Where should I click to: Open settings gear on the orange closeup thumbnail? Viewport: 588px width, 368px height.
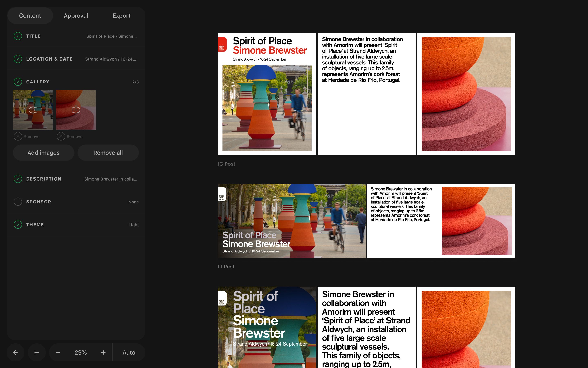(76, 110)
